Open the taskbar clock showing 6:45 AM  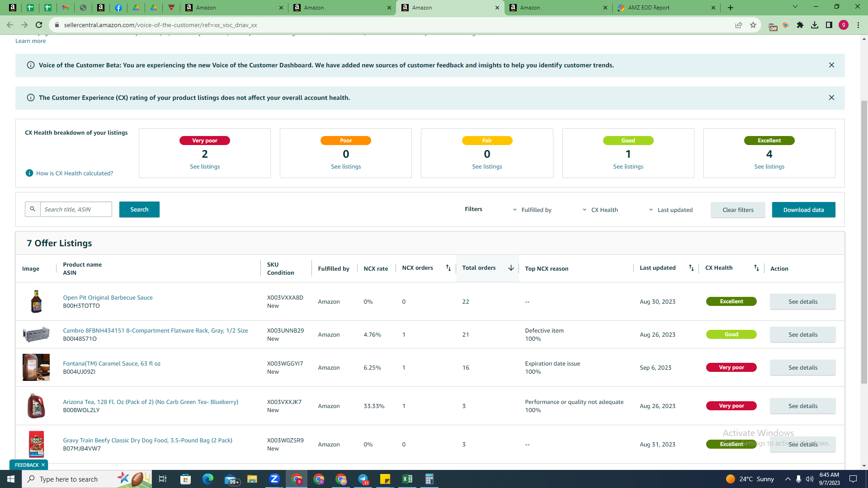pos(829,479)
